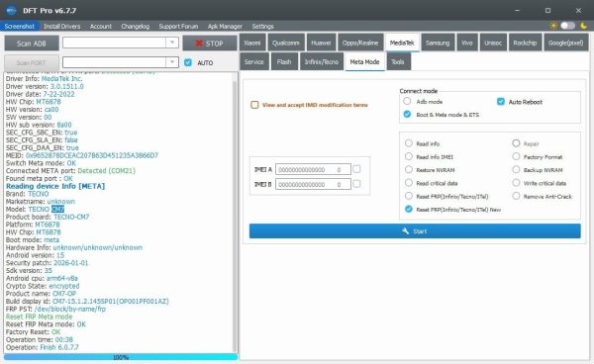Click the highlighted CM7 model text
The image size is (594, 364).
(x=57, y=210)
